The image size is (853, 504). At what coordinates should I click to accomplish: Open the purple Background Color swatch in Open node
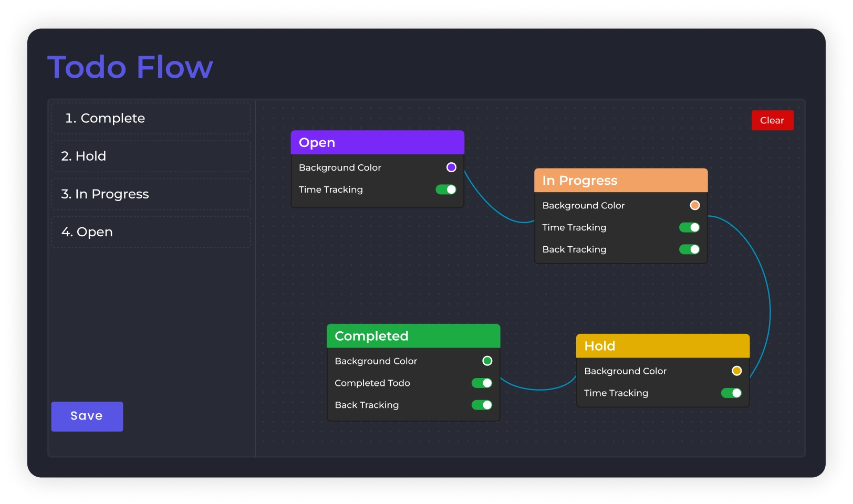point(451,167)
